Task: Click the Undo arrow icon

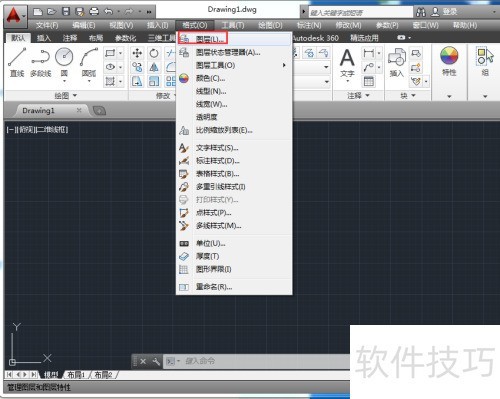Action: (108, 12)
